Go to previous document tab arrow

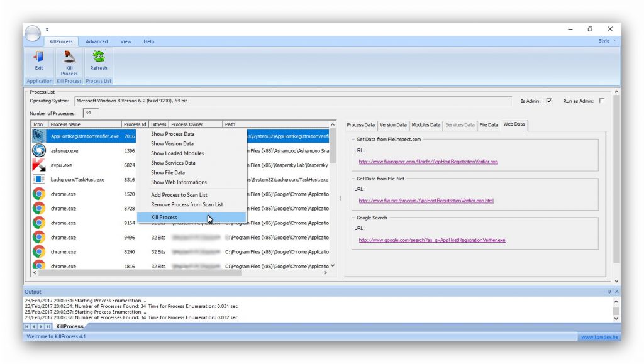pyautogui.click(x=34, y=326)
